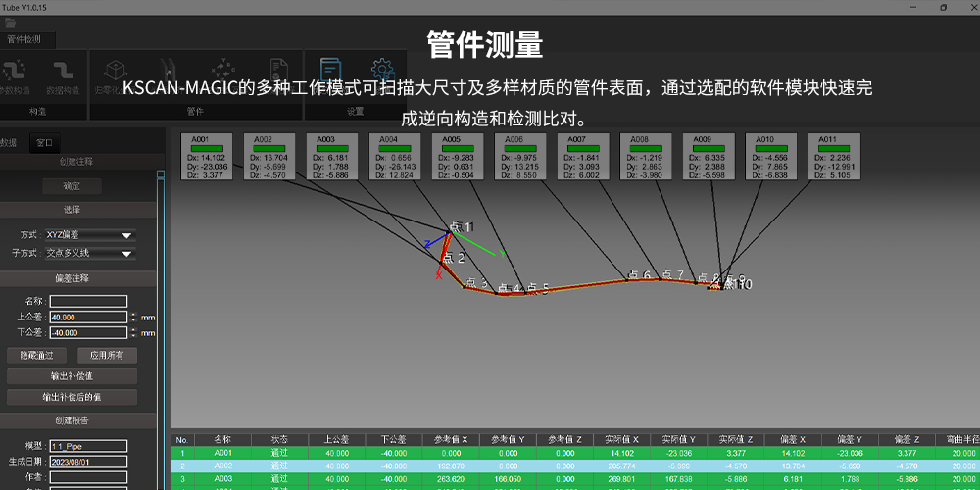Click the green bar in A001 annotation
The image size is (980, 490).
pos(206,148)
